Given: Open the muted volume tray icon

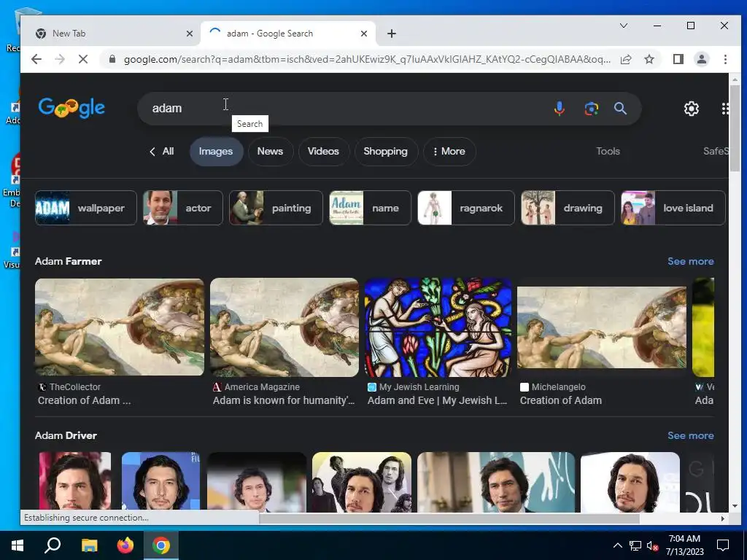Looking at the screenshot, I should [652, 545].
